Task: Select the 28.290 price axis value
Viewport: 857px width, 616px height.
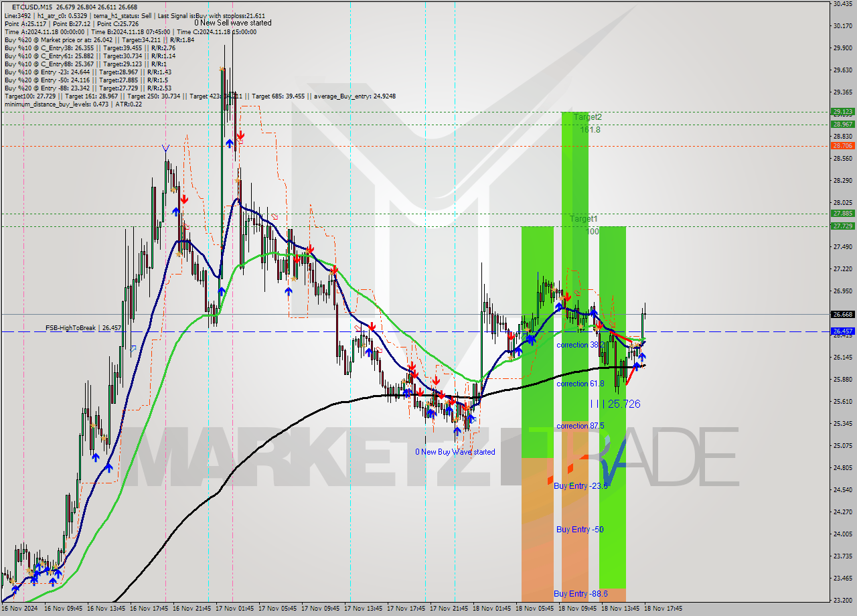Action: point(842,181)
